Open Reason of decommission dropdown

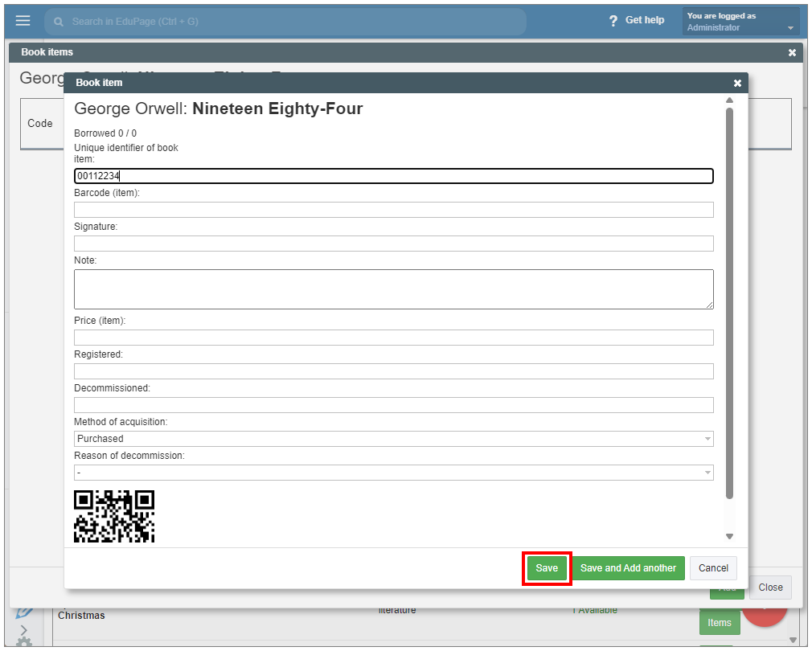[393, 473]
